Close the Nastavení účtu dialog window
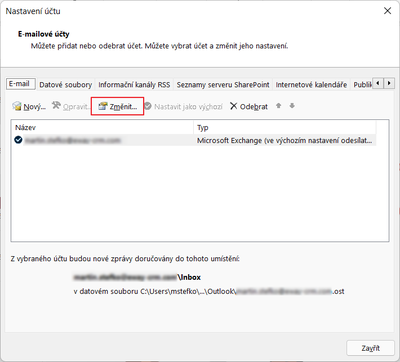Screen dimensions: 400x362 click(387, 11)
